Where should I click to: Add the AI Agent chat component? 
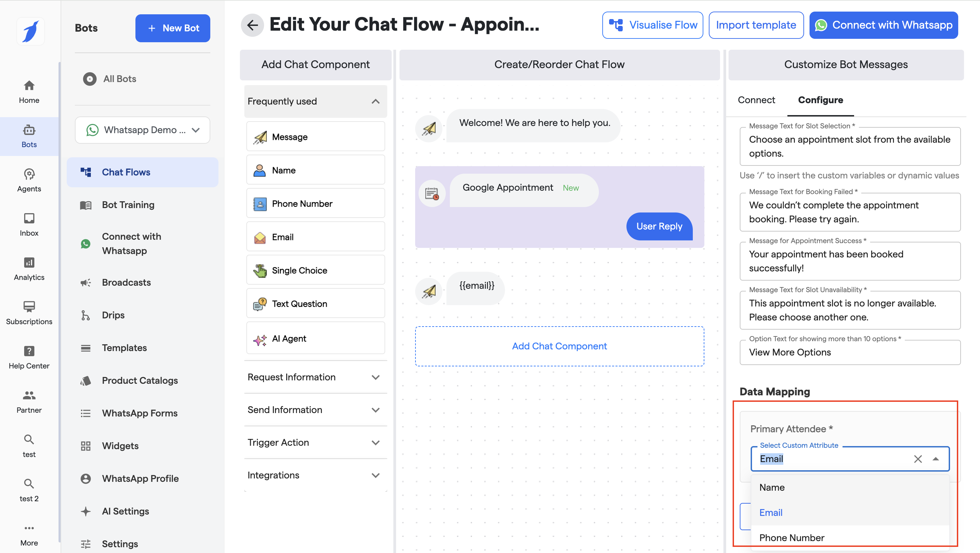point(315,338)
